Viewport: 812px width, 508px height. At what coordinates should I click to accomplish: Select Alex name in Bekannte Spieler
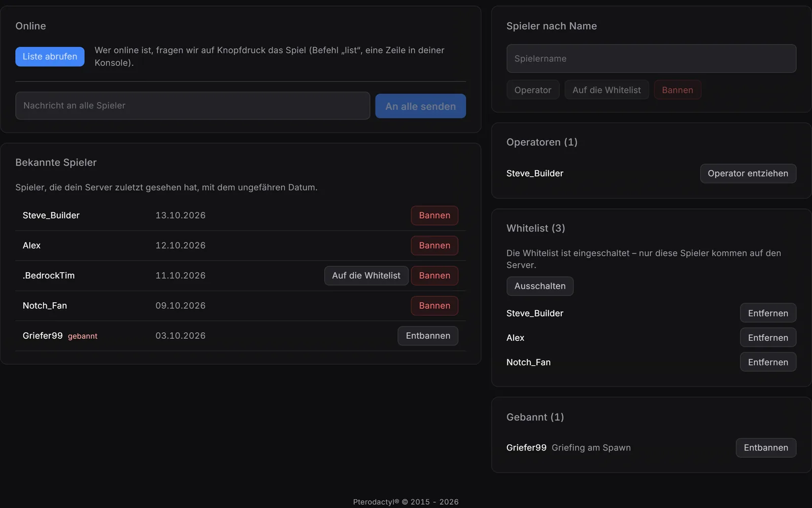[31, 245]
